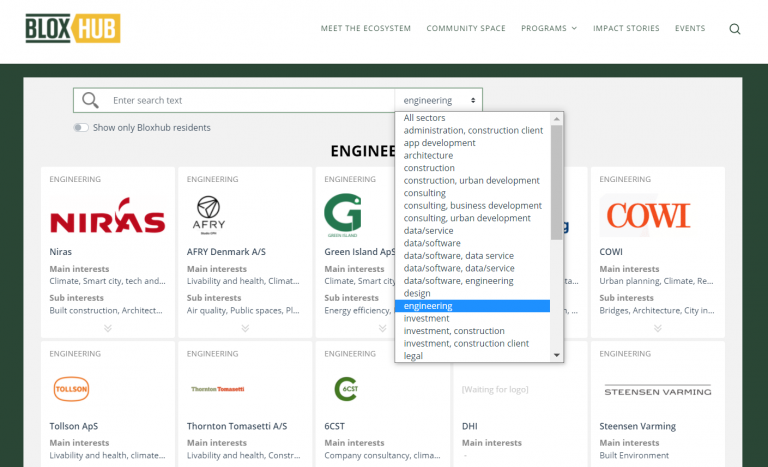Expand the Green Island card chevron

point(383,328)
